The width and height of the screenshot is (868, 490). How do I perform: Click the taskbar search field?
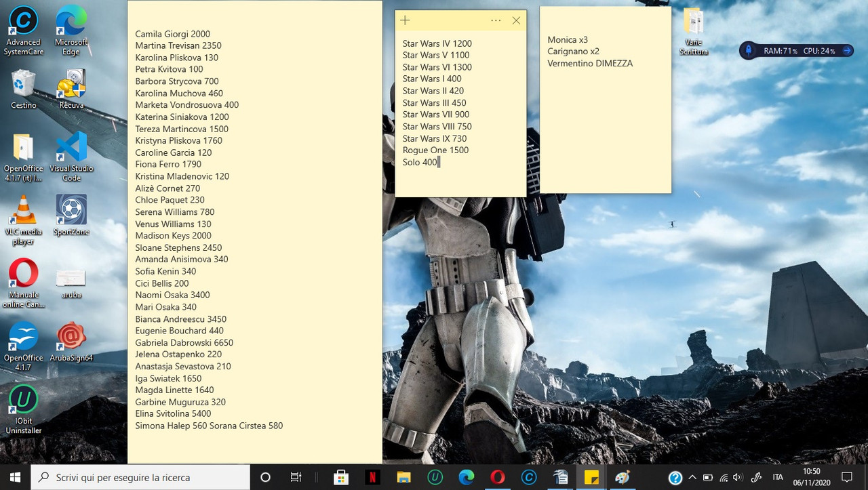140,477
